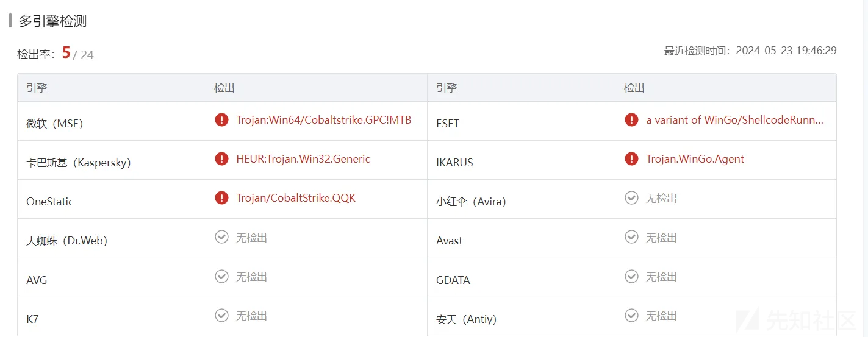Click the check icon for Antiy result
The height and width of the screenshot is (337, 868).
(631, 316)
